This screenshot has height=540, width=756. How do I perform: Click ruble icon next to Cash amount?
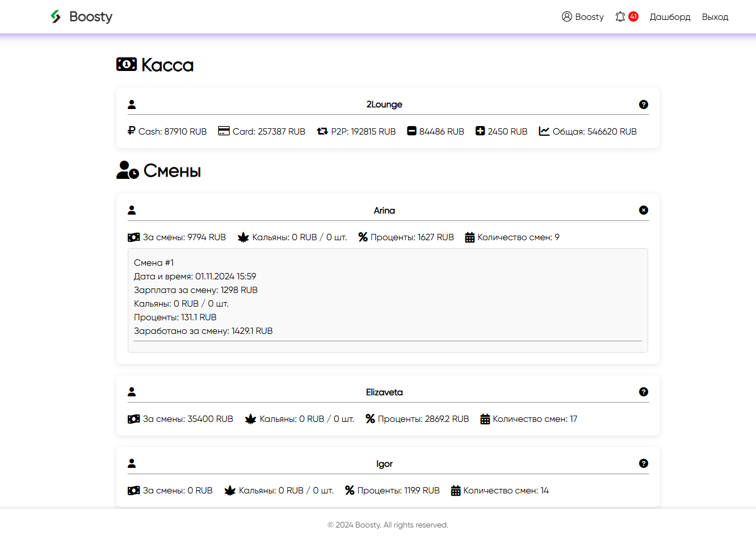click(131, 131)
